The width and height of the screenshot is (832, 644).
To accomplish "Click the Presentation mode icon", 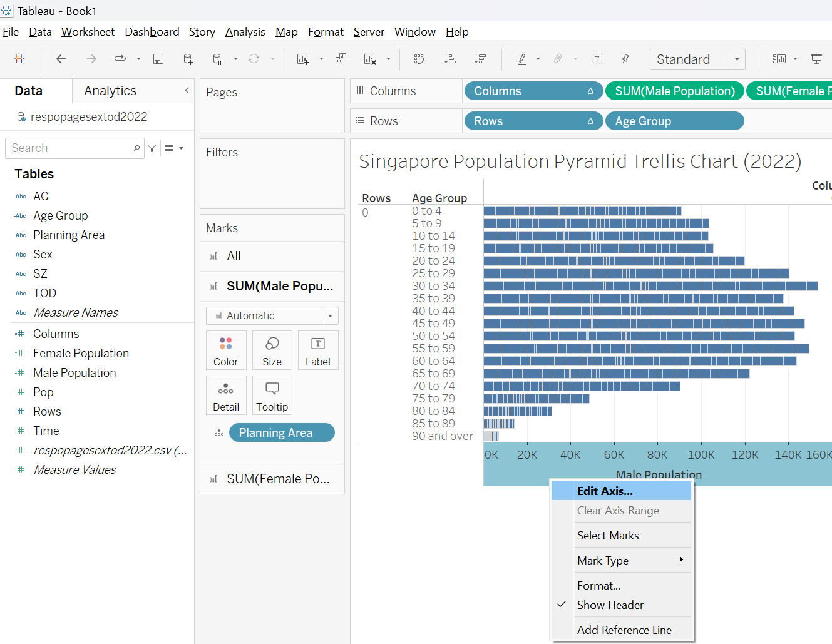I will coord(816,59).
